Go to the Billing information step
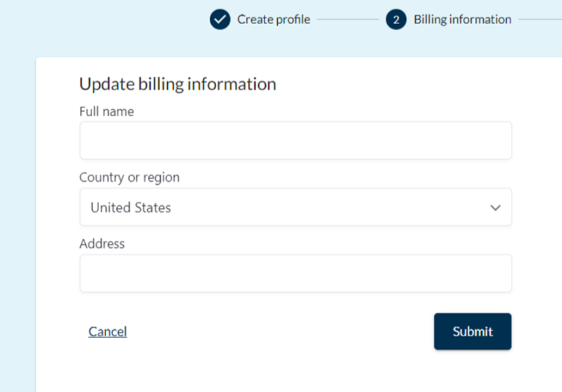Screen dimensions: 562x392 tap(462, 19)
